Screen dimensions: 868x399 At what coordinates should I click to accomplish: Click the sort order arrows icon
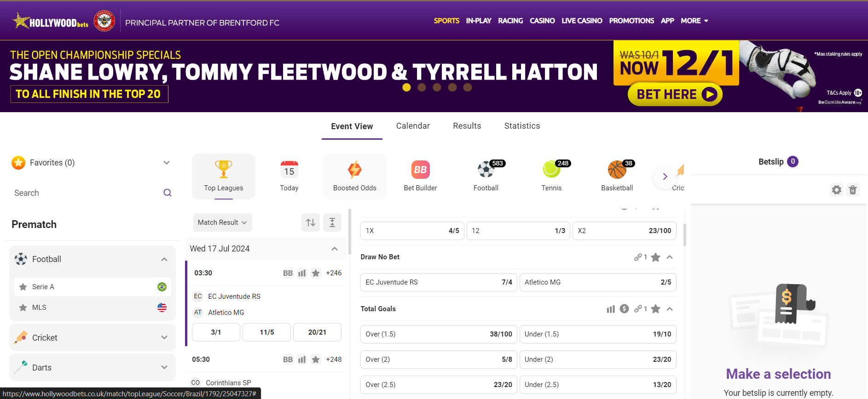(311, 222)
